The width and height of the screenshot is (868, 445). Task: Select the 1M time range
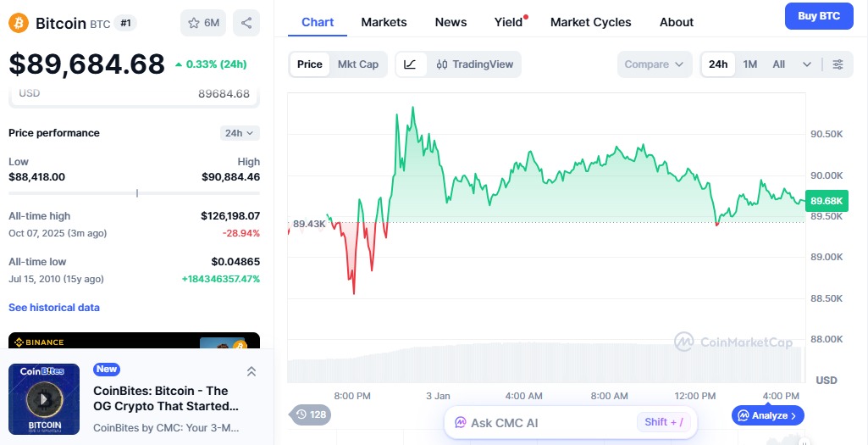tap(749, 64)
